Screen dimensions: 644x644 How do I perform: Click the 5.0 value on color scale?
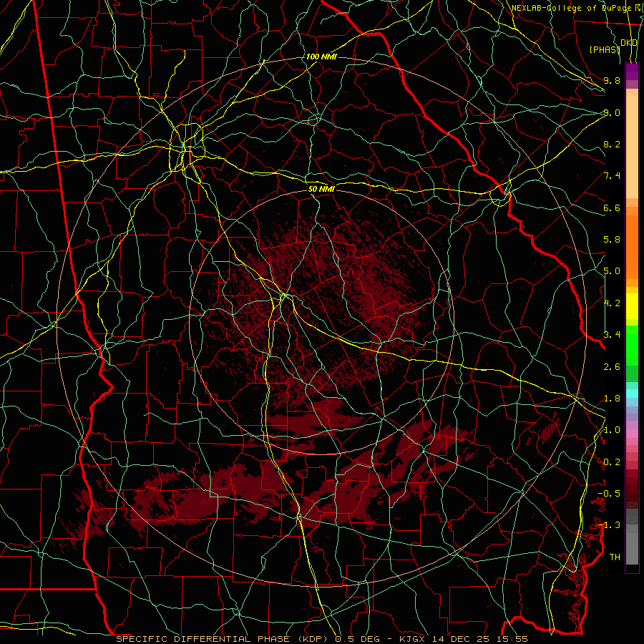612,271
